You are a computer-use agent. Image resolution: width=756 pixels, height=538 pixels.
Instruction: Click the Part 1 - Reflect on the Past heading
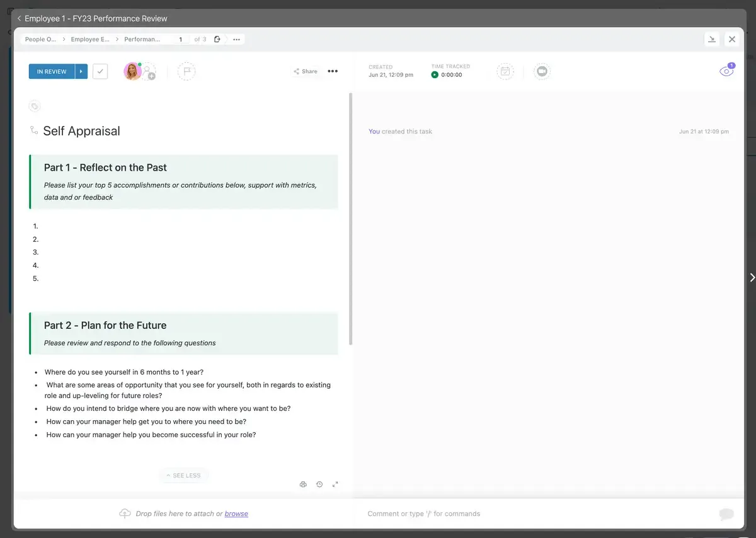[x=105, y=168]
